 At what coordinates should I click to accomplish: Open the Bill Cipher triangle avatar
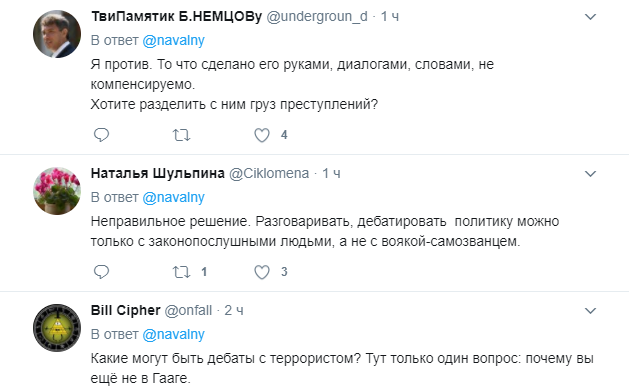coord(57,328)
